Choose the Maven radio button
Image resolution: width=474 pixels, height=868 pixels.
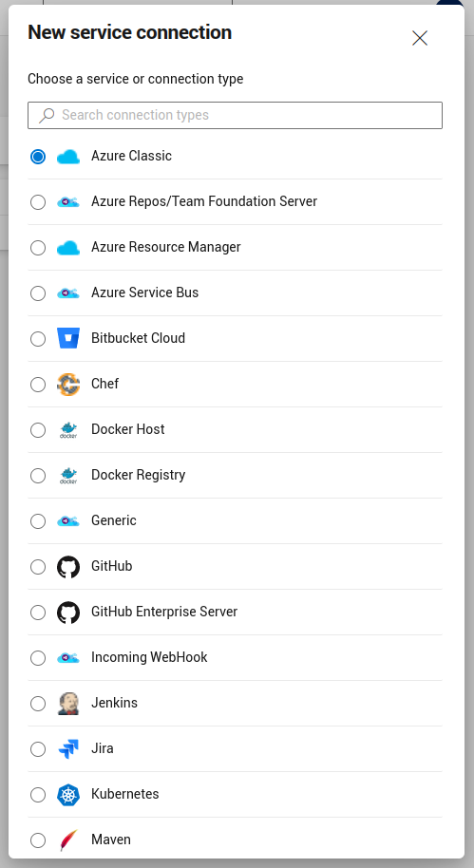pyautogui.click(x=38, y=840)
